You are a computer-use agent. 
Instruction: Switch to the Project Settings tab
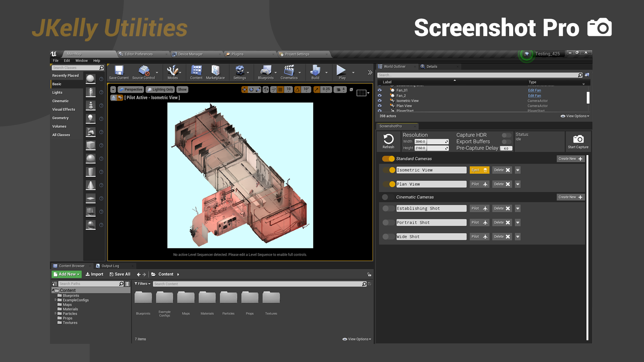coord(297,54)
